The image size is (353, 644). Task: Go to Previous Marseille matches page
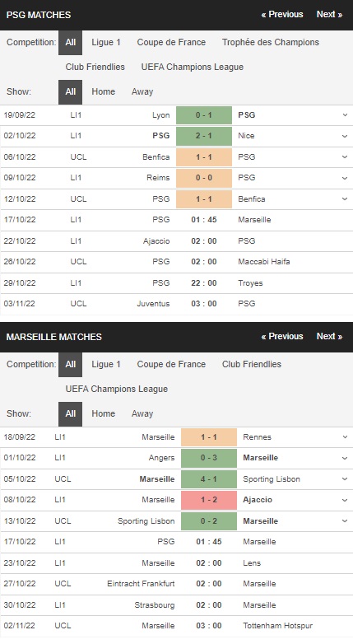(282, 336)
